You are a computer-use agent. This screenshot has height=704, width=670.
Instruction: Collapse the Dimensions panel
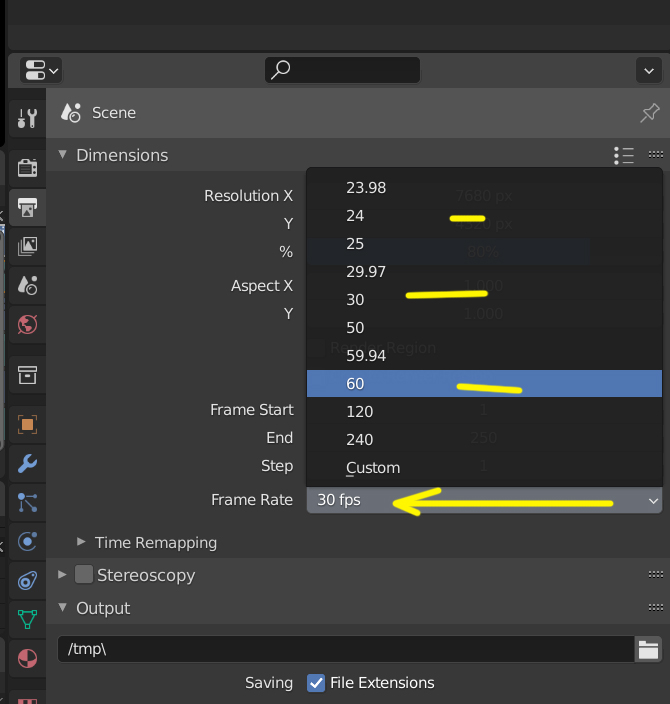coord(63,155)
